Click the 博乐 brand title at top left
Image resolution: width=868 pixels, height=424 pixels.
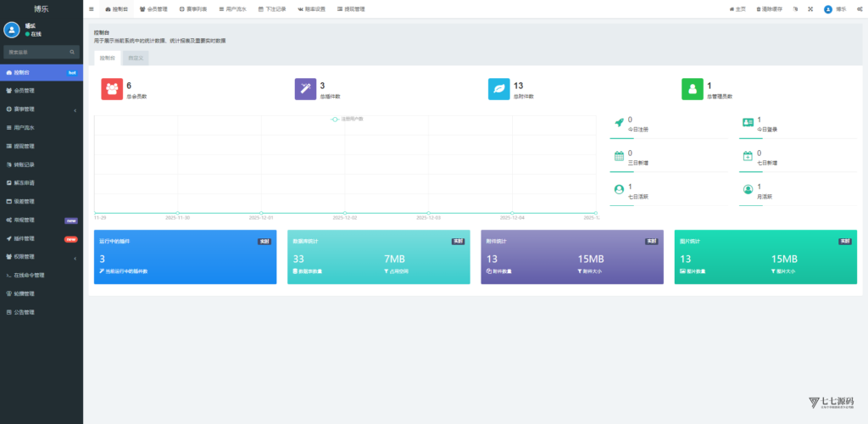pyautogui.click(x=42, y=8)
